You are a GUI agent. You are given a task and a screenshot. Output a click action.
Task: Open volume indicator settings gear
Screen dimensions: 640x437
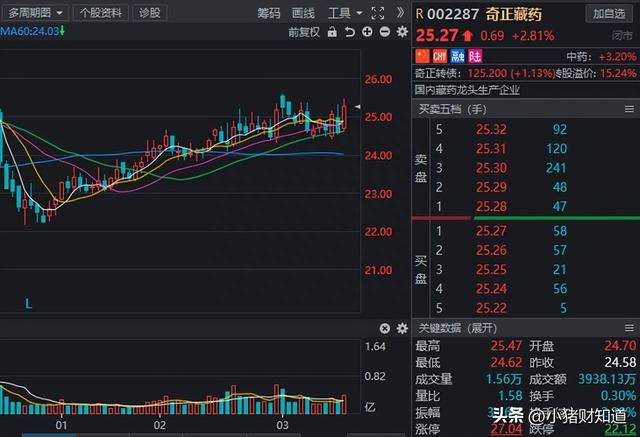tap(402, 328)
